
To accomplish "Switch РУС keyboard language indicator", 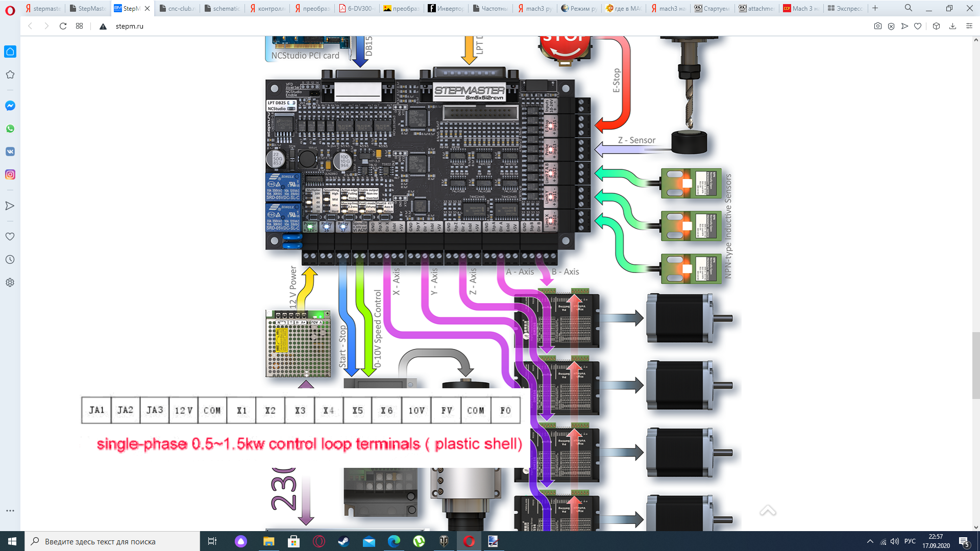I will pyautogui.click(x=910, y=541).
